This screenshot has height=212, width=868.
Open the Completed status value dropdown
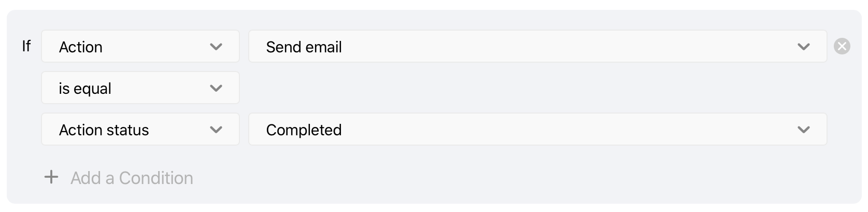[538, 129]
